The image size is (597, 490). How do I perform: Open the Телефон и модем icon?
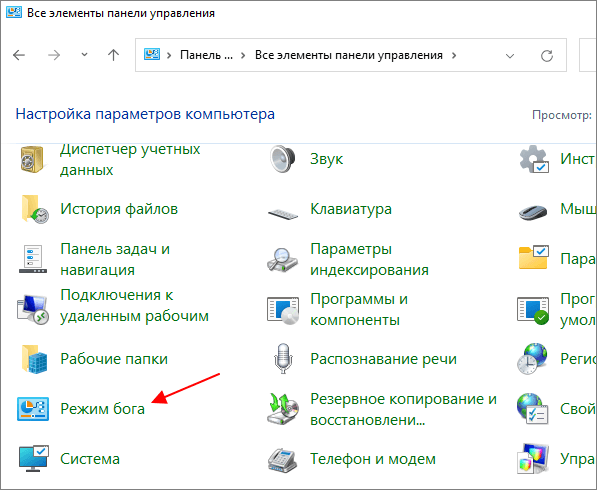pyautogui.click(x=282, y=460)
